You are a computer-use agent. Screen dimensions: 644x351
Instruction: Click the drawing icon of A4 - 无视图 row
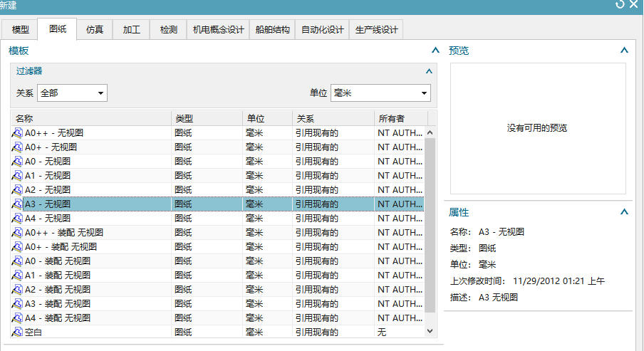pos(17,219)
